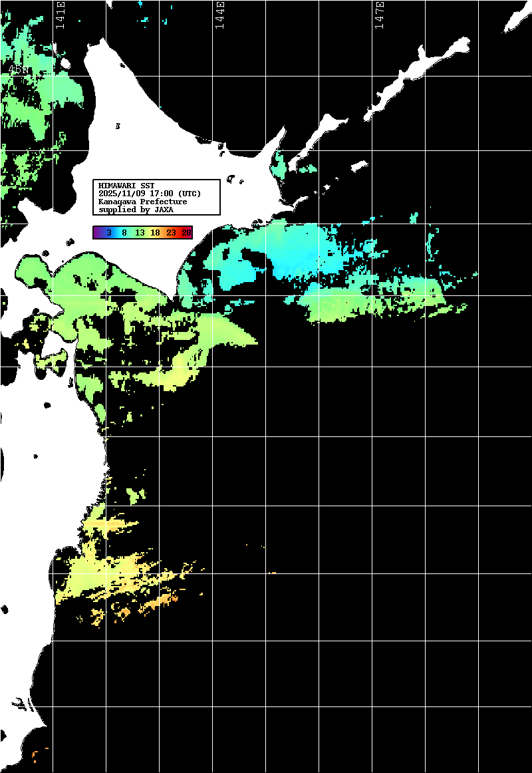Click the 141E longitude label
Screen dimensions: 532x773
(61, 15)
